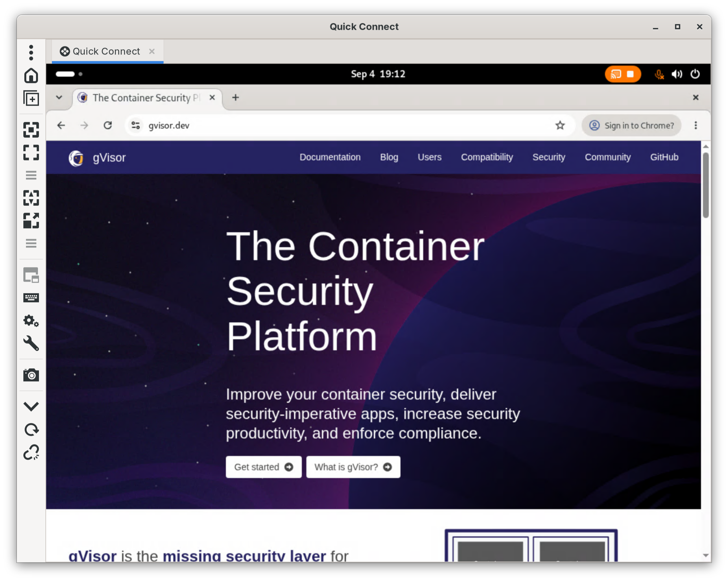This screenshot has width=728, height=581.
Task: Click What is gVisor? button
Action: tap(353, 467)
